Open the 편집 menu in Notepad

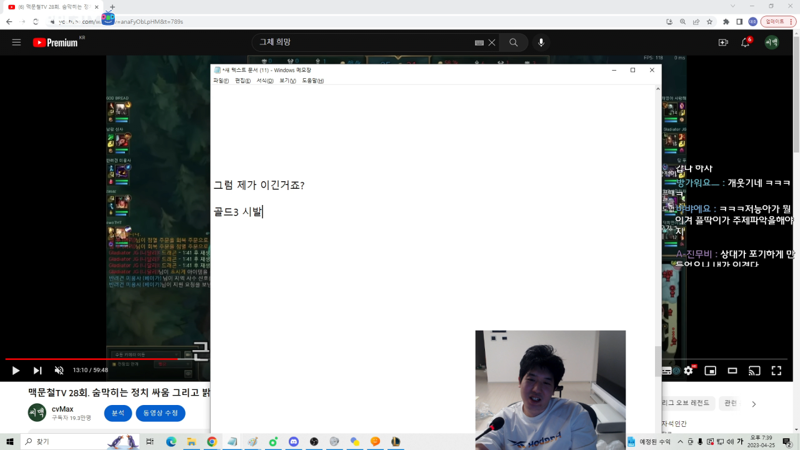(243, 81)
